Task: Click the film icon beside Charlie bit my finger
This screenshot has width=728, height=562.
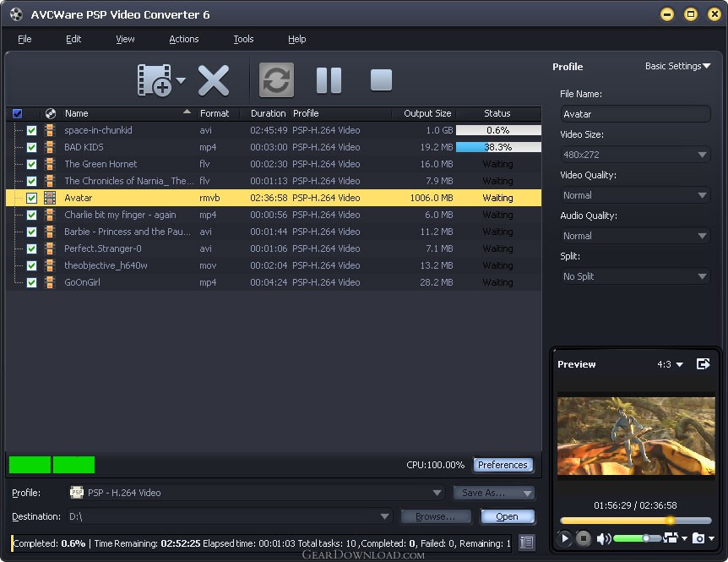Action: point(50,215)
